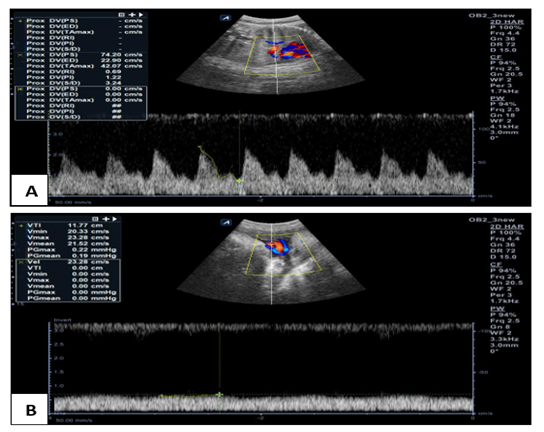The image size is (544, 432).
Task: Click the grid layout icon atop panel B results box
Action: pyautogui.click(x=95, y=219)
